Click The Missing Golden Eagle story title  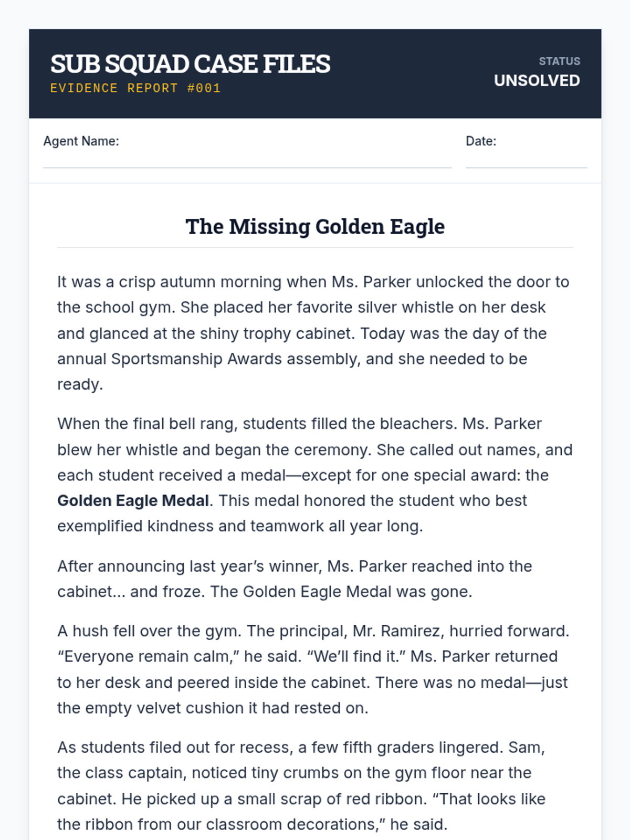pyautogui.click(x=315, y=227)
